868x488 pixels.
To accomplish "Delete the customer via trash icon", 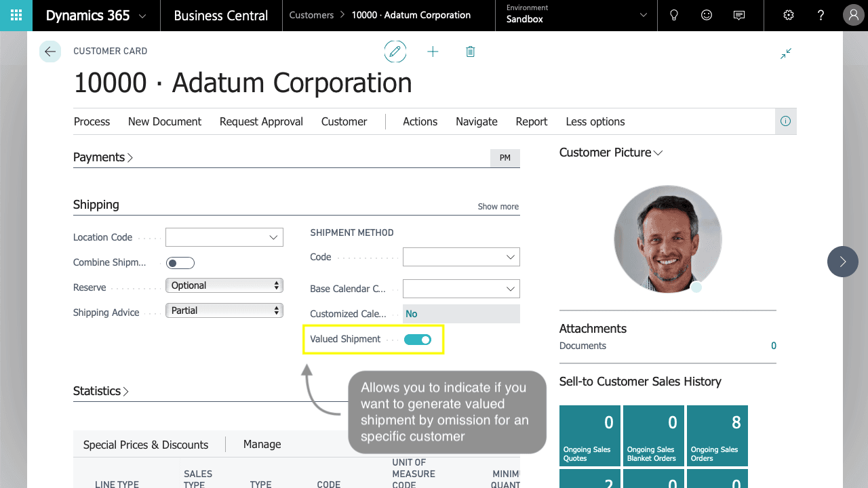I will [471, 52].
